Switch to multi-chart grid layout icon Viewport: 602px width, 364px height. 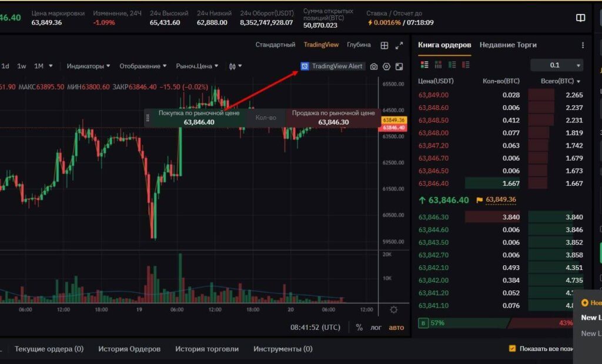pyautogui.click(x=384, y=45)
